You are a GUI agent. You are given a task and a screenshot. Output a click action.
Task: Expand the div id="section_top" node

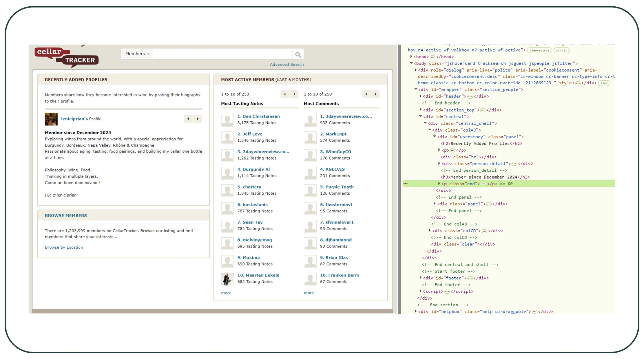(x=421, y=110)
